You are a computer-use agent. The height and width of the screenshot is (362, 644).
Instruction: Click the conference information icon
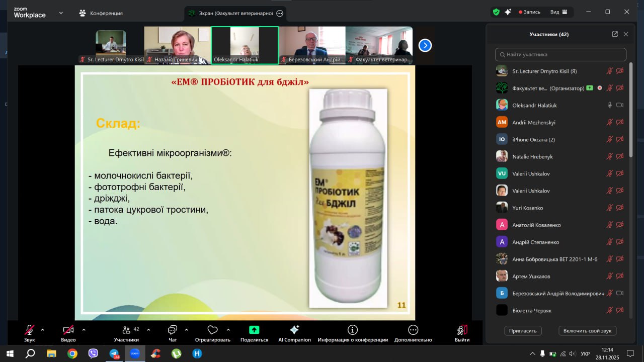point(353,330)
